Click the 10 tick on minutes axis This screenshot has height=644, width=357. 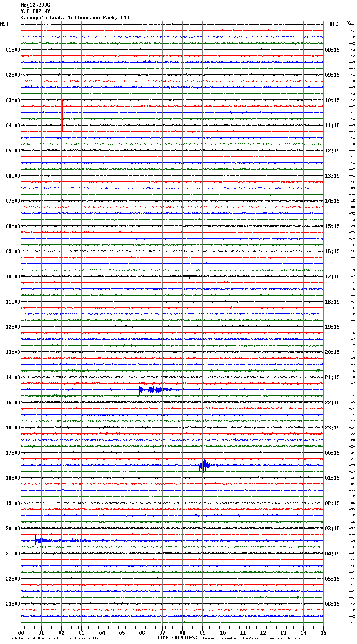coord(223,633)
